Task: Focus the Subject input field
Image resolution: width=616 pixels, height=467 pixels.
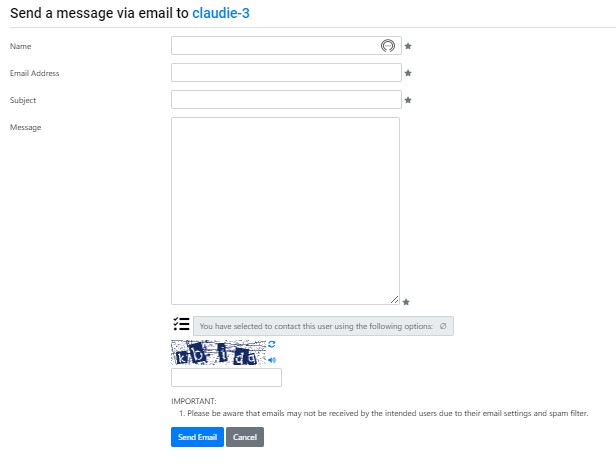Action: [x=286, y=100]
